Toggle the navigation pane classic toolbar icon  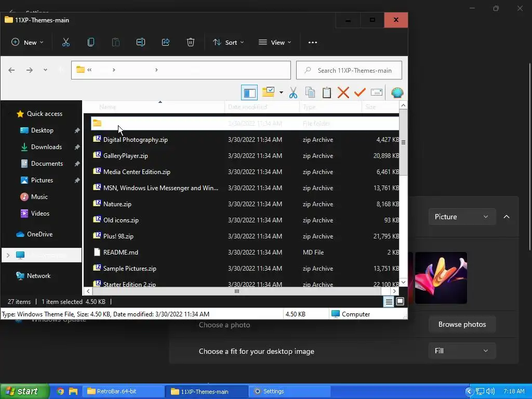pyautogui.click(x=249, y=92)
